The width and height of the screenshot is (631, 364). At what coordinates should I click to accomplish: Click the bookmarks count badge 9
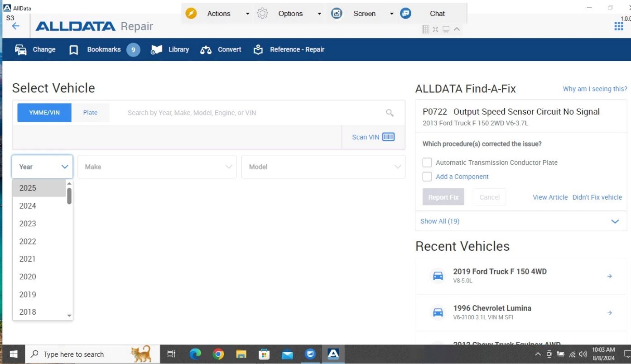tap(133, 50)
